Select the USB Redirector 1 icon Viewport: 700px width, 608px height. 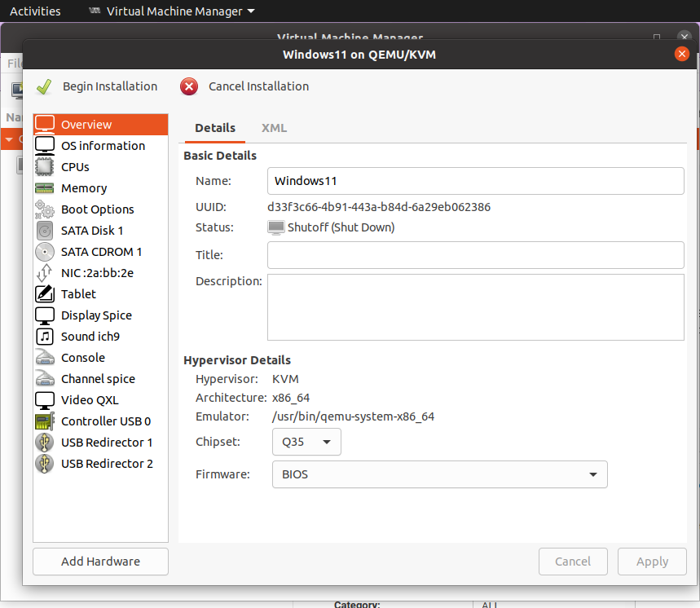click(x=45, y=443)
